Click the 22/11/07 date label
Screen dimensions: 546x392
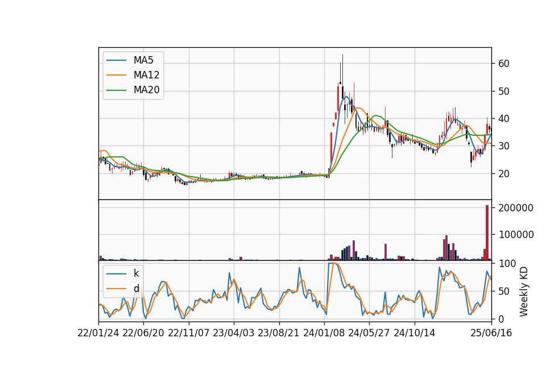[x=189, y=333]
